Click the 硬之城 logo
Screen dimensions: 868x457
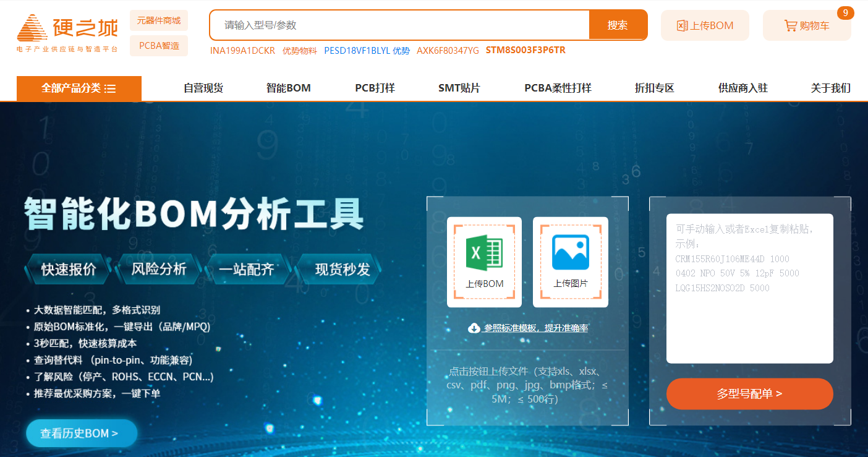point(67,33)
